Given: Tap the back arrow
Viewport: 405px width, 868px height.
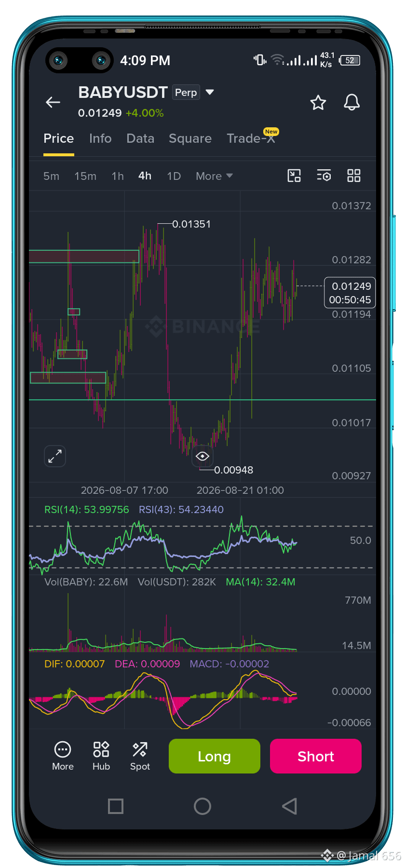Looking at the screenshot, I should (53, 102).
